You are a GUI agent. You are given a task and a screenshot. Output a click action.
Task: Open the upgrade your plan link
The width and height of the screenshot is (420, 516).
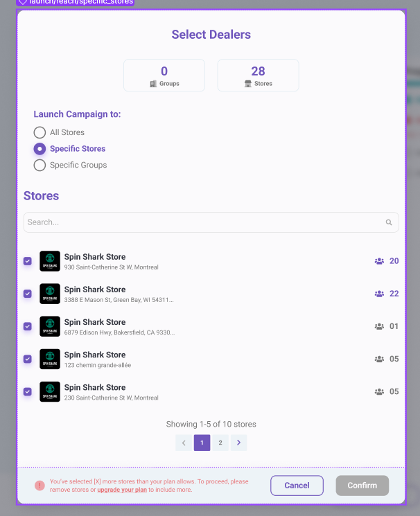(122, 490)
